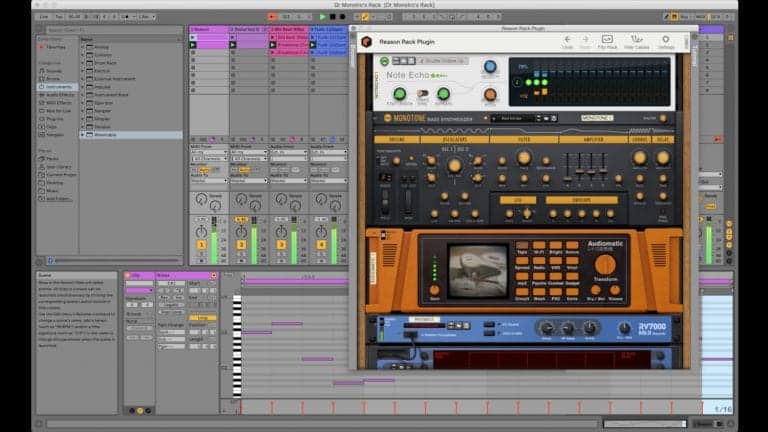Open the MIDI From dropdown on track one
The image size is (768, 432).
click(x=209, y=152)
